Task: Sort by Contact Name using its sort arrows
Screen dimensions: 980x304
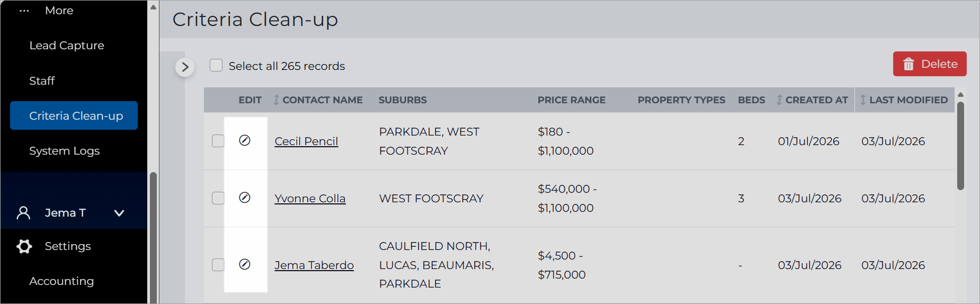Action: tap(276, 100)
